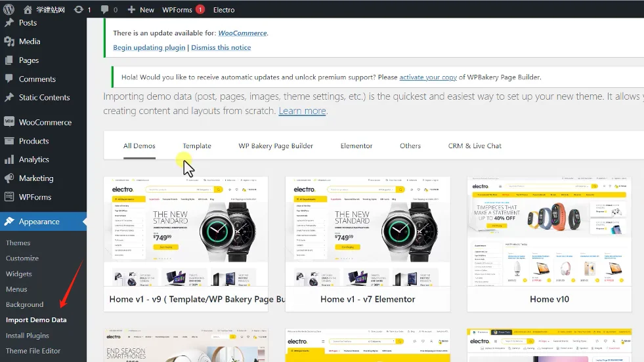Image resolution: width=644 pixels, height=362 pixels.
Task: Select the All Demos tab
Action: tap(139, 146)
